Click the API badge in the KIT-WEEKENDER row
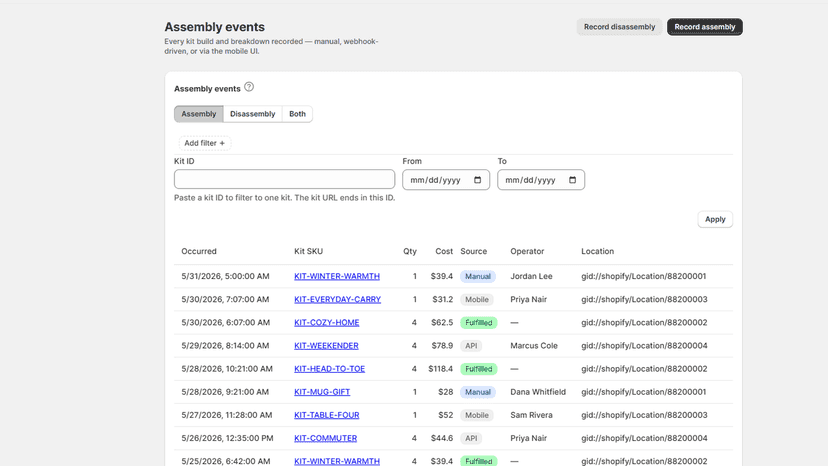Image resolution: width=828 pixels, height=466 pixels. pos(471,346)
